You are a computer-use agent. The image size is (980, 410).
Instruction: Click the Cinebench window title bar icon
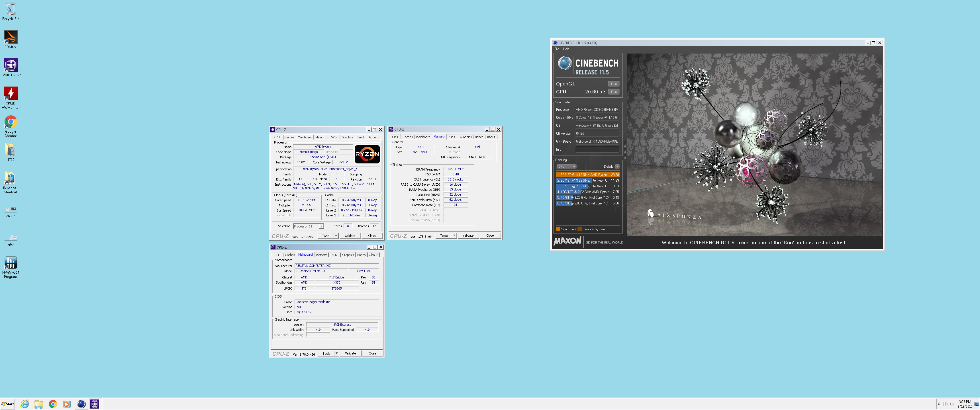pyautogui.click(x=556, y=43)
